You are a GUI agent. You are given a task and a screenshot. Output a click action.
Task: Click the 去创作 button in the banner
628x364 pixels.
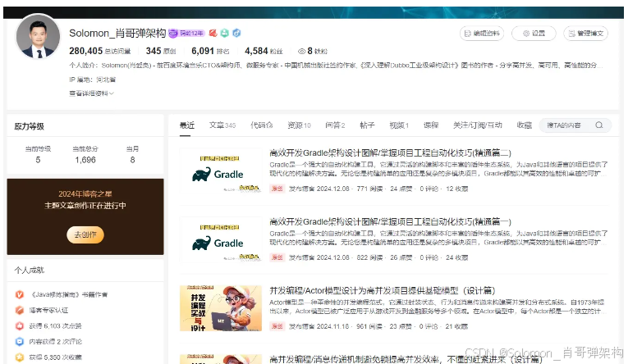[x=85, y=234]
